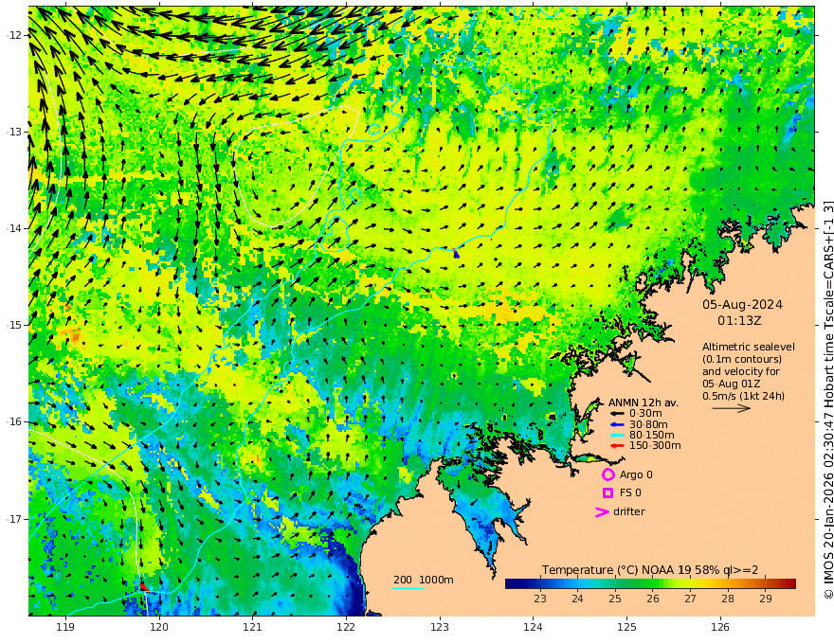
Task: Click the latitude axis label -12
Action: [14, 35]
